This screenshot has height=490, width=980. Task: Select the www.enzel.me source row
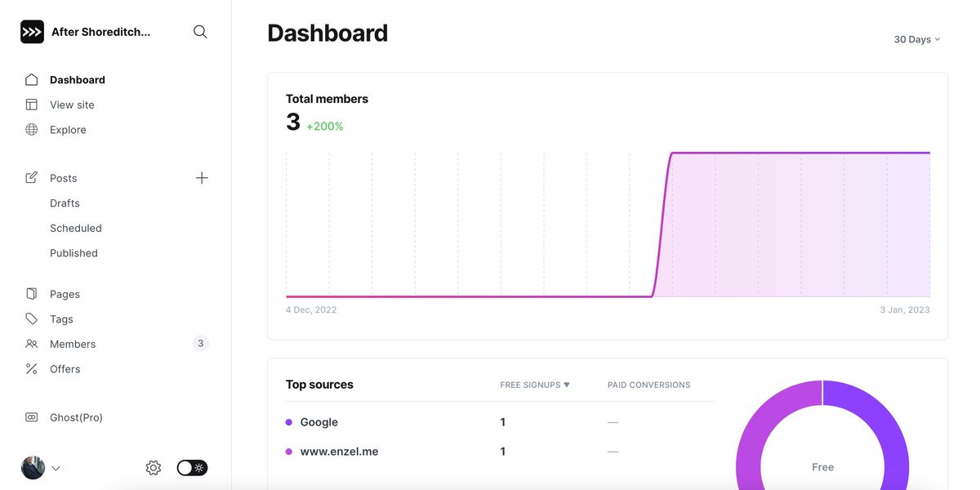click(500, 452)
